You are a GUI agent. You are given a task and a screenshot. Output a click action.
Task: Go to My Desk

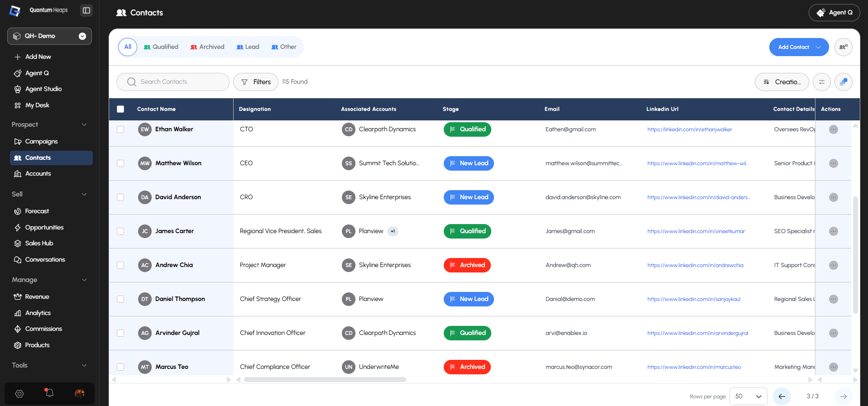tap(37, 105)
